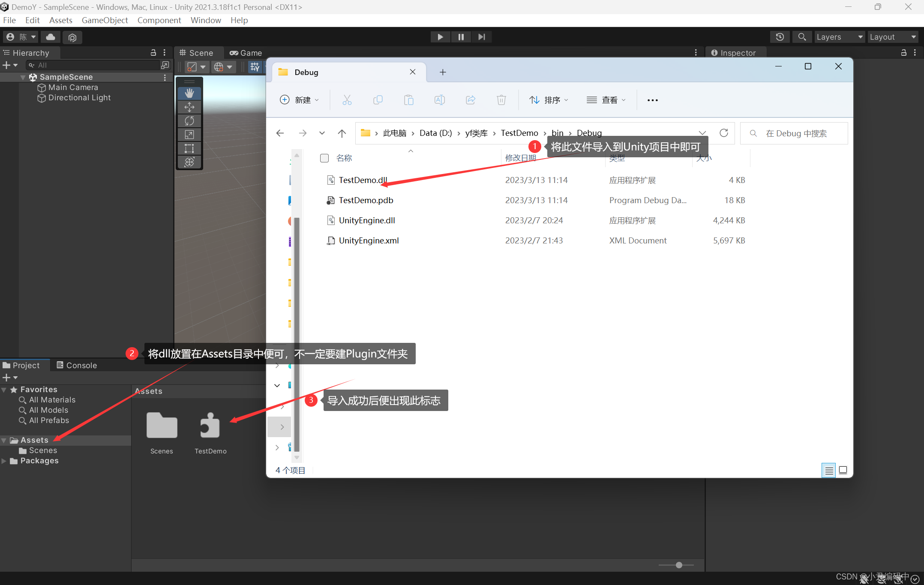Open the Unity global search icon
The height and width of the screenshot is (585, 924).
click(802, 37)
